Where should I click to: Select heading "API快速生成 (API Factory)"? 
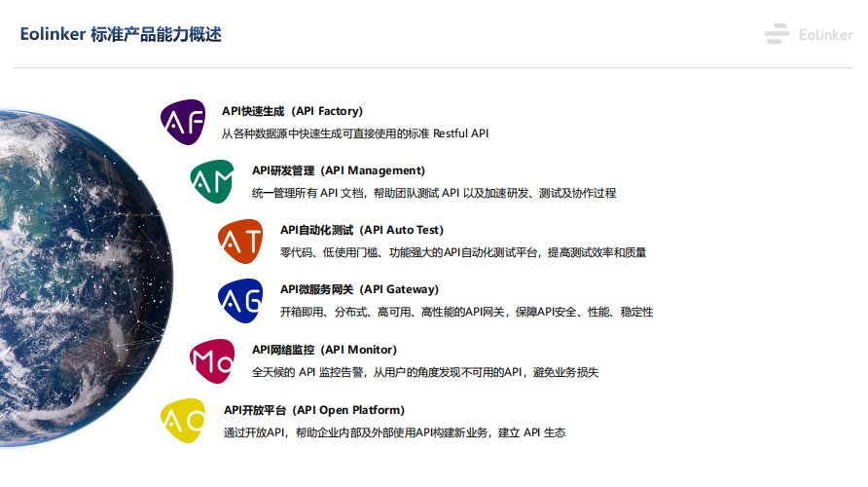(x=292, y=111)
